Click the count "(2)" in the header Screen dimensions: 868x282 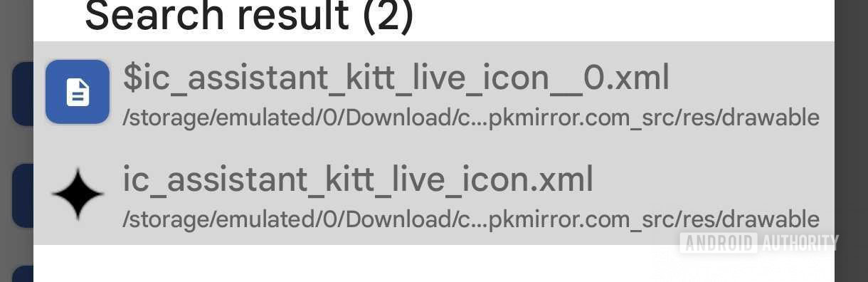click(388, 14)
